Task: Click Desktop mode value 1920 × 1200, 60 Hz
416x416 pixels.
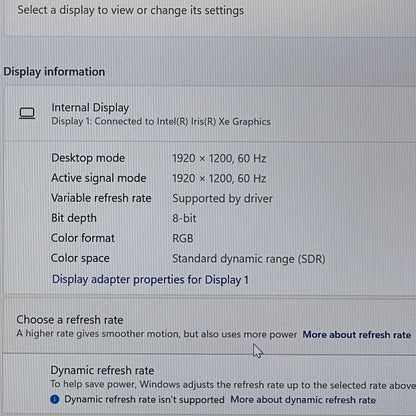Action: coord(219,158)
